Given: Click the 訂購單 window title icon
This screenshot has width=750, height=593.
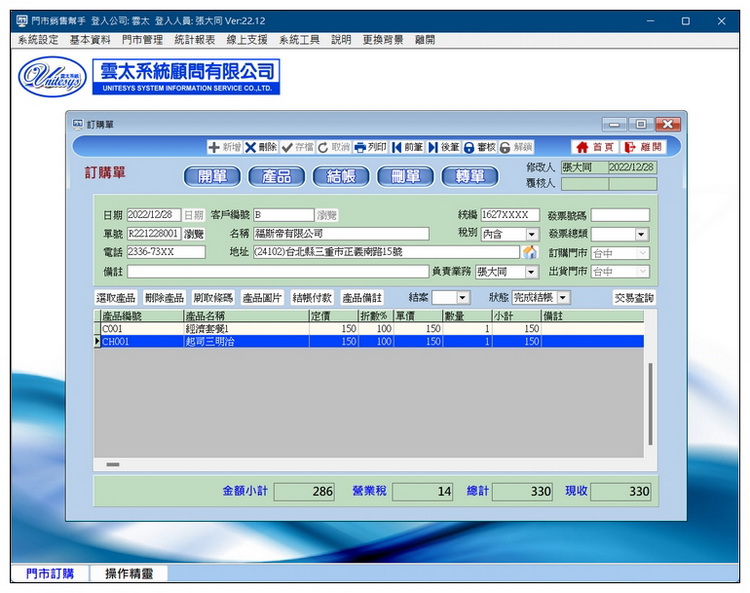Looking at the screenshot, I should pos(78,124).
